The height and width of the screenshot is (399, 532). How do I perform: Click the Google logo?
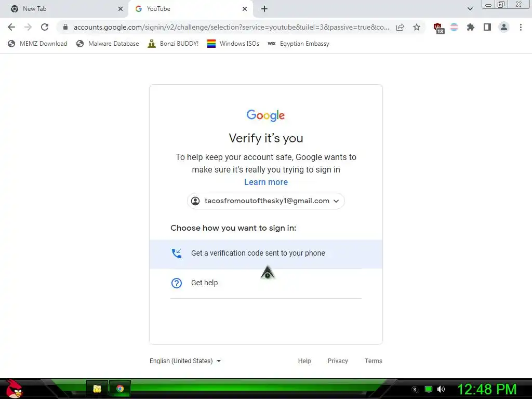pyautogui.click(x=265, y=115)
